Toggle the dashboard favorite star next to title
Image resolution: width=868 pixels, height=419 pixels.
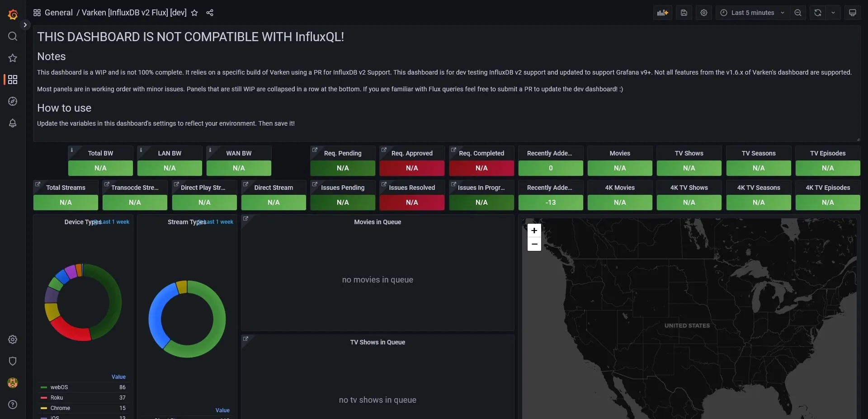194,13
